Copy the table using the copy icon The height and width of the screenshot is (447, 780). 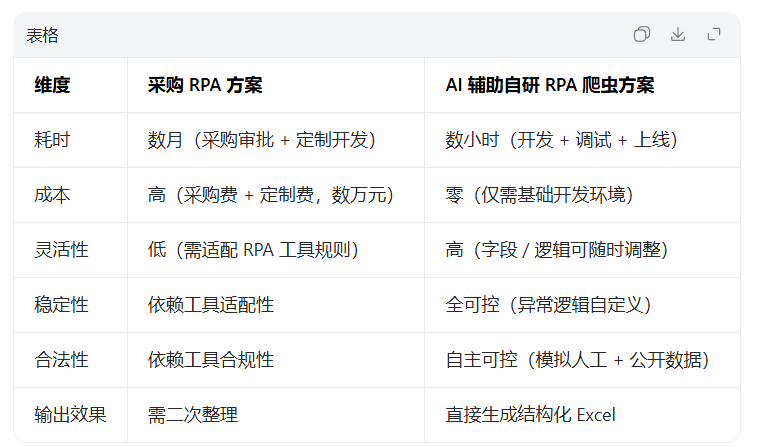pos(642,34)
